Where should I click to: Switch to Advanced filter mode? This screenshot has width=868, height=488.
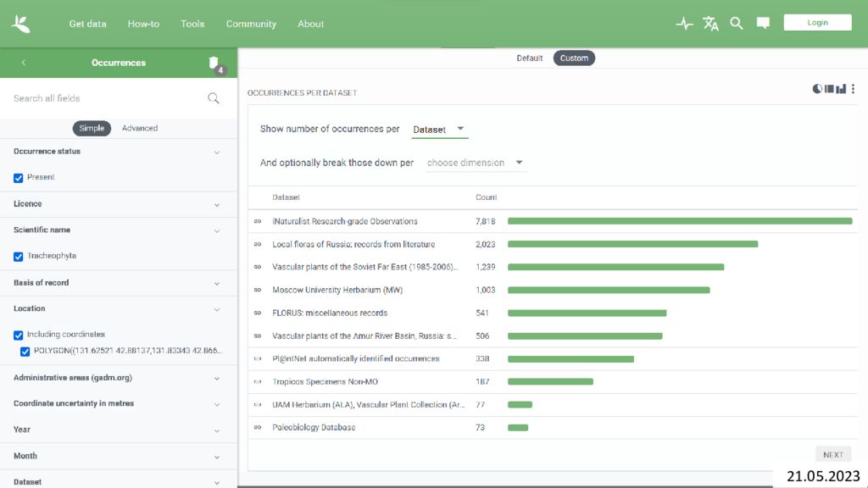(x=140, y=129)
